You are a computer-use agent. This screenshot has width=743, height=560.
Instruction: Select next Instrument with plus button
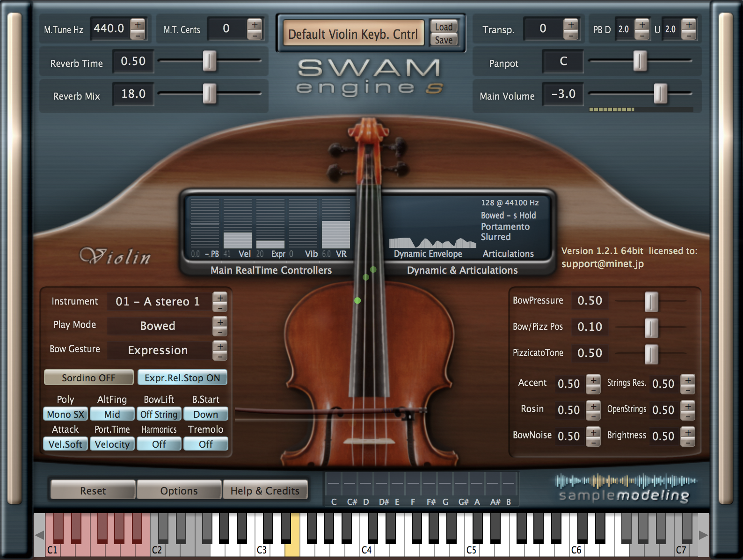pos(220,297)
